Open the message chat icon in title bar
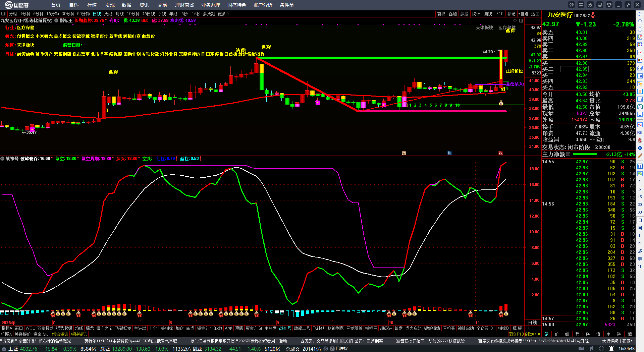Screen dimensions: 644x352 point(572,5)
